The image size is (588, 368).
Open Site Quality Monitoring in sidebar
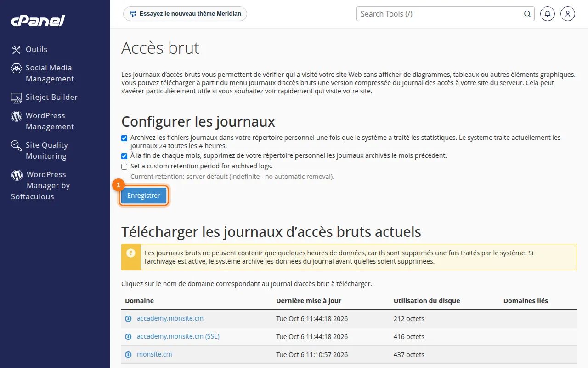tap(47, 150)
